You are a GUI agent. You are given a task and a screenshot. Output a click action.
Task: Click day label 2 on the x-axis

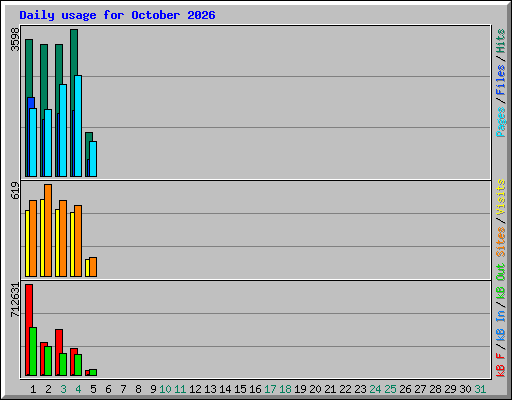coord(48,389)
